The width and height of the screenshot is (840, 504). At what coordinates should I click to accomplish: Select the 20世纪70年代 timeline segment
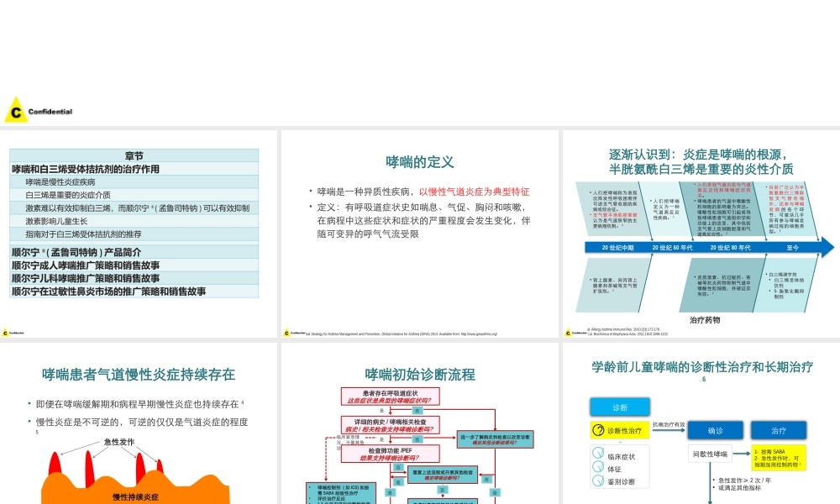pos(673,247)
